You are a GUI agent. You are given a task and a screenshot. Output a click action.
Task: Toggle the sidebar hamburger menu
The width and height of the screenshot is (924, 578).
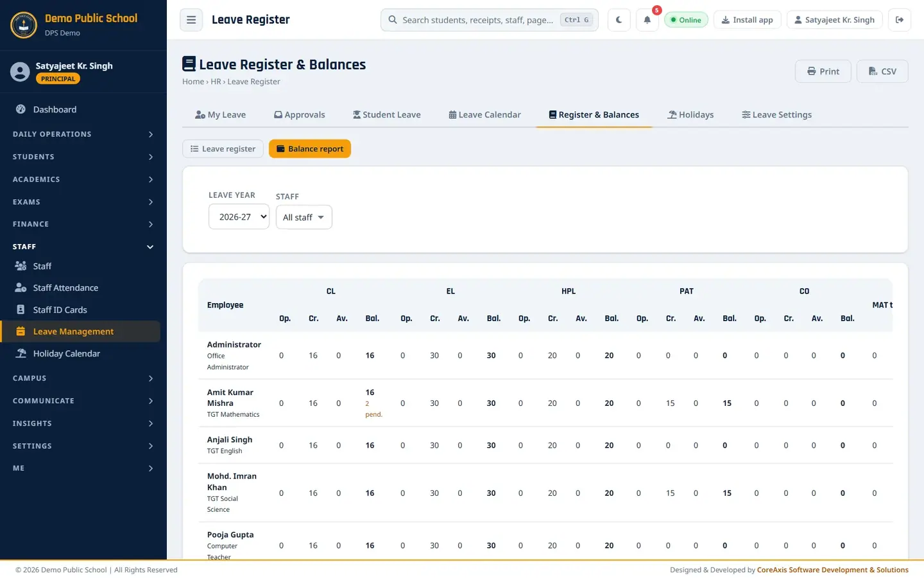[191, 20]
